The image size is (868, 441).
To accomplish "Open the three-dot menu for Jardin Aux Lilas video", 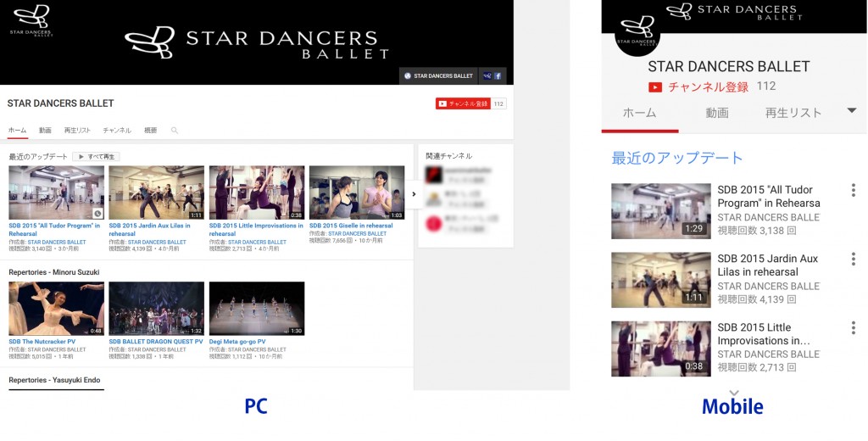I will pyautogui.click(x=853, y=259).
